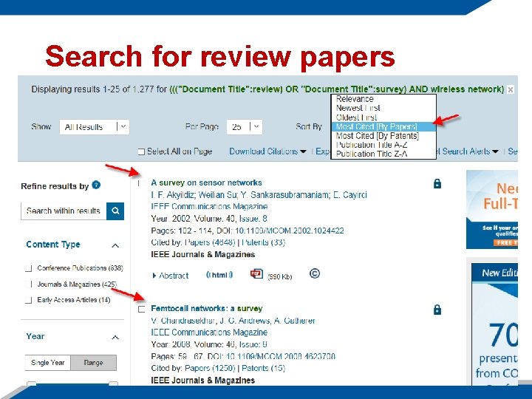Viewport: 532px width, 399px height.
Task: Open DOI 10.1109/MCOM.2002.1024422 link
Action: click(x=290, y=231)
